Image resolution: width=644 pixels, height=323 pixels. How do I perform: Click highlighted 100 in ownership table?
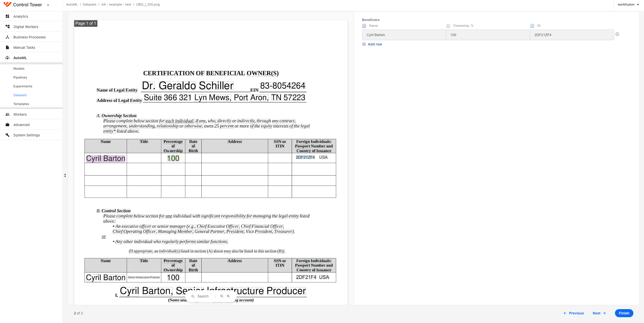(173, 158)
